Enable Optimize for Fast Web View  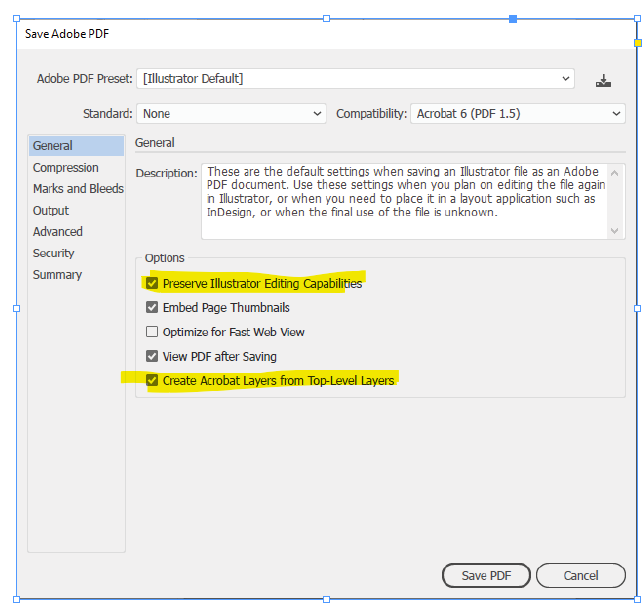pyautogui.click(x=153, y=332)
